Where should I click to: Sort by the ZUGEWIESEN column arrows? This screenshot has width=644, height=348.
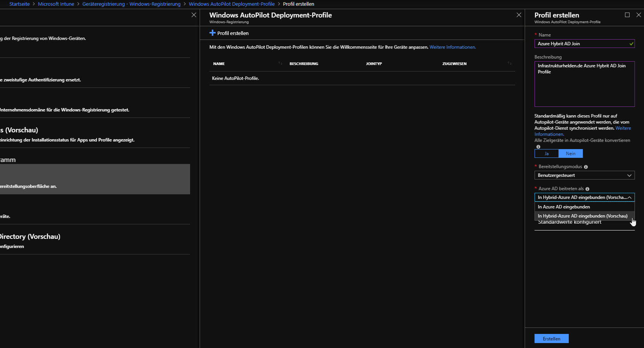509,63
